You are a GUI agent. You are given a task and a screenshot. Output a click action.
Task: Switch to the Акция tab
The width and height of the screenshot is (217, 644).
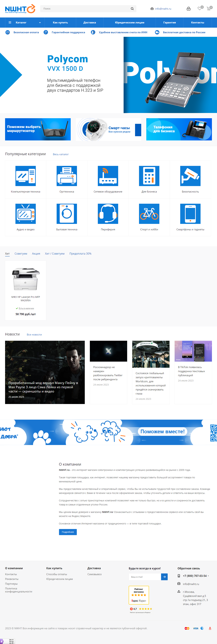(36, 254)
